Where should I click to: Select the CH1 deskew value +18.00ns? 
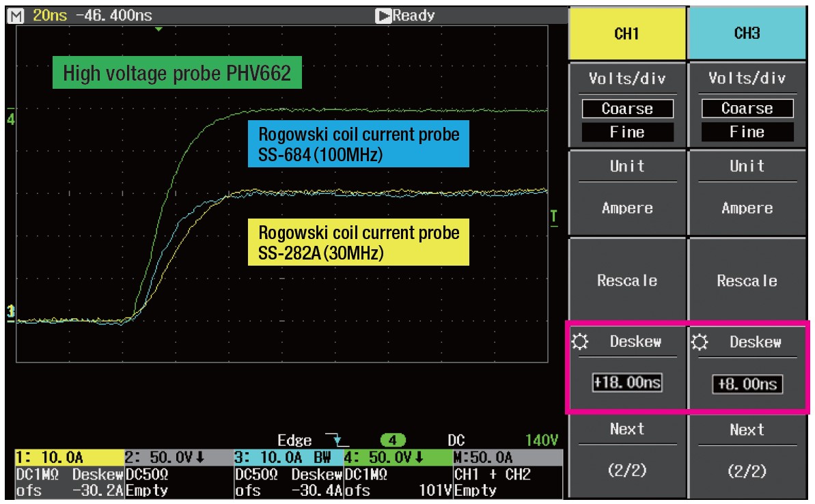click(x=627, y=382)
